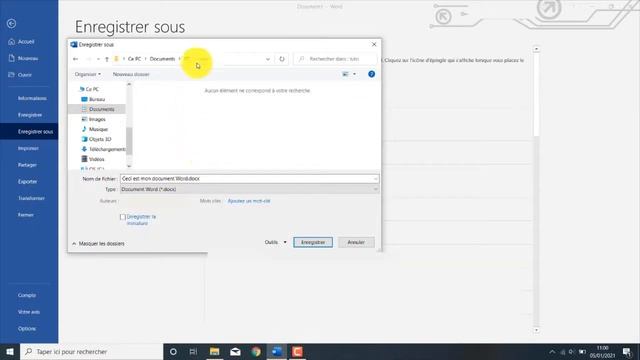Go back using the dialog's back arrow
The image size is (640, 360).
[76, 59]
